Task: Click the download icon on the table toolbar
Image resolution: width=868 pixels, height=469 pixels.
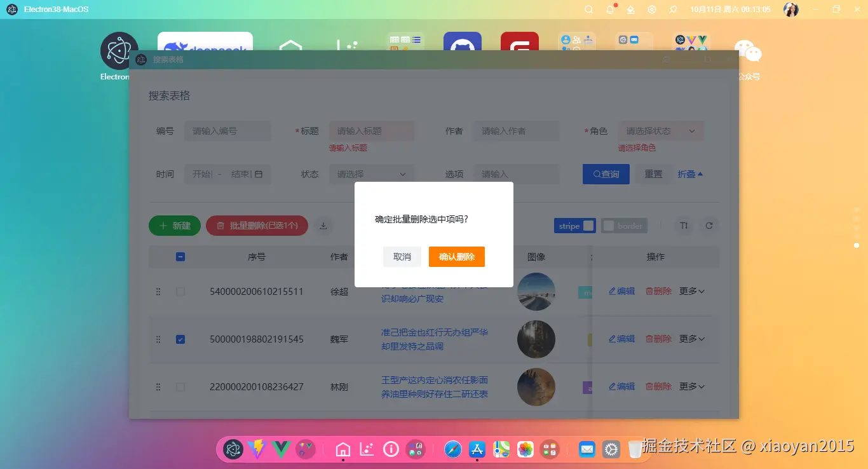Action: [323, 226]
